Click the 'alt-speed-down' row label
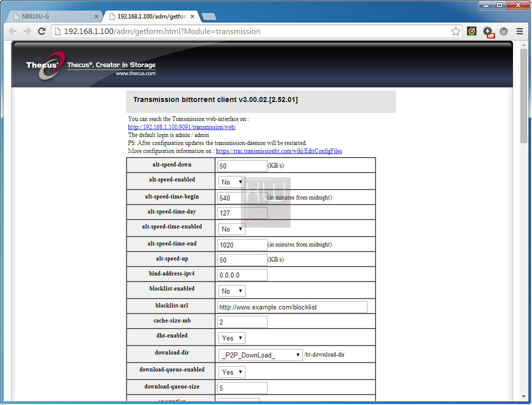This screenshot has width=532, height=405. (171, 164)
